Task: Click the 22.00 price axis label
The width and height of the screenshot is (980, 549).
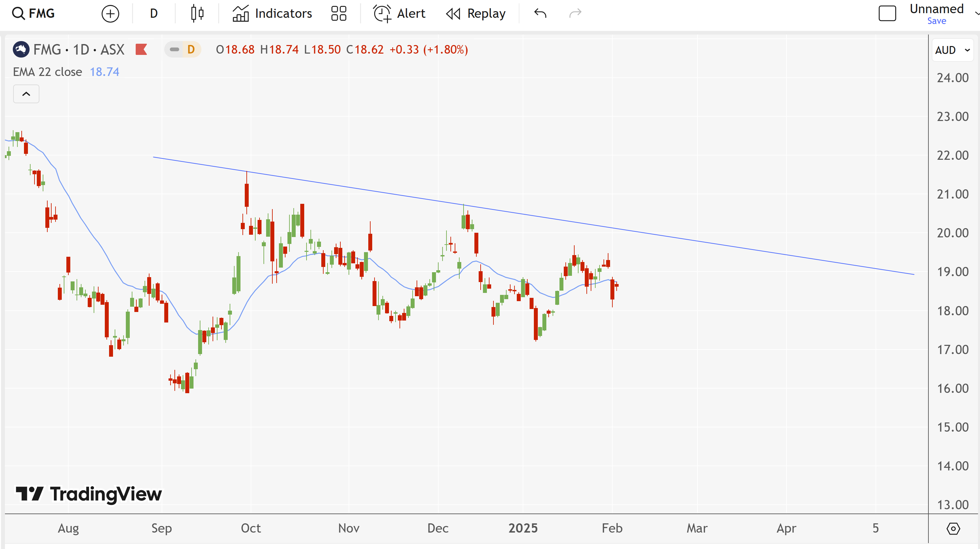Action: [953, 155]
